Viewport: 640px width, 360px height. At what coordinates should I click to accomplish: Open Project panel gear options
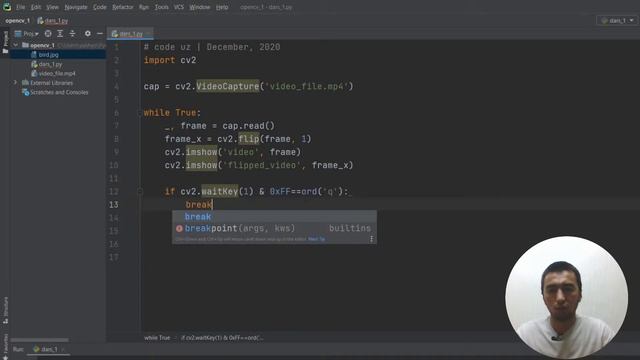(x=87, y=33)
